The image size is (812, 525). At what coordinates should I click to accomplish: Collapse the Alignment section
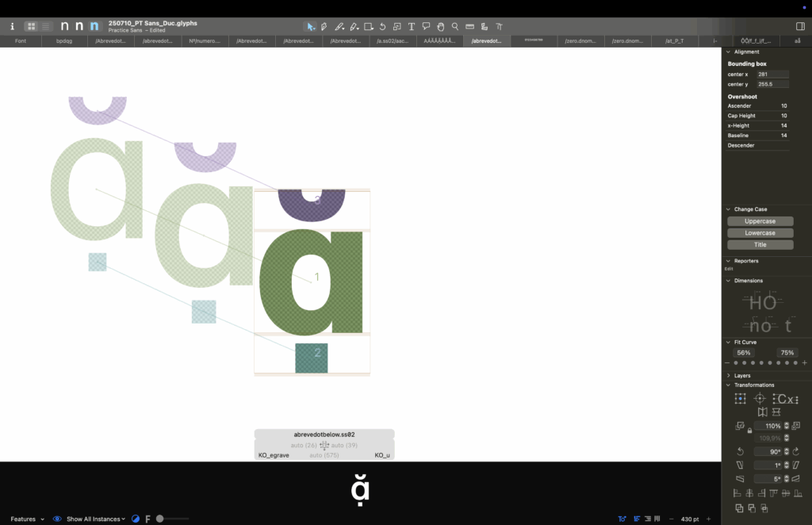(x=728, y=52)
